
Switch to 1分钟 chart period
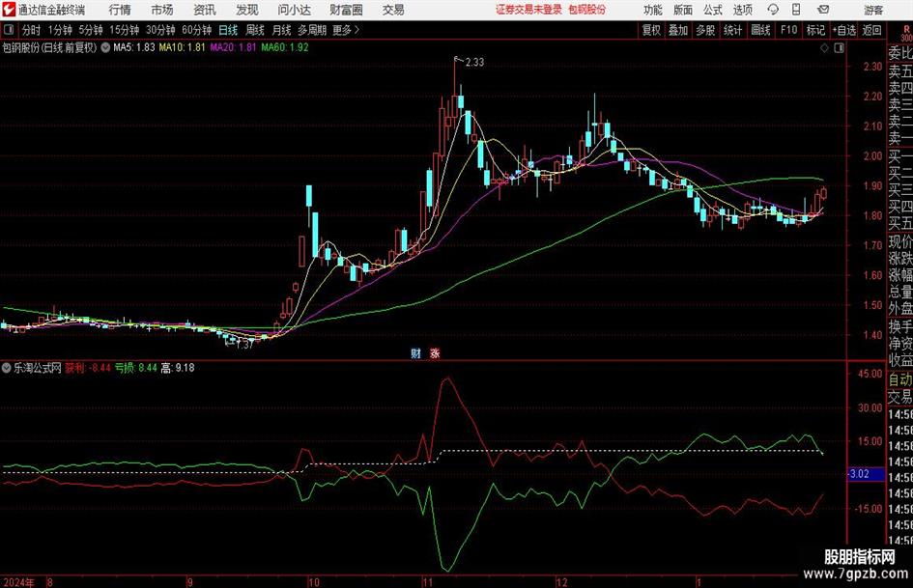click(x=60, y=30)
